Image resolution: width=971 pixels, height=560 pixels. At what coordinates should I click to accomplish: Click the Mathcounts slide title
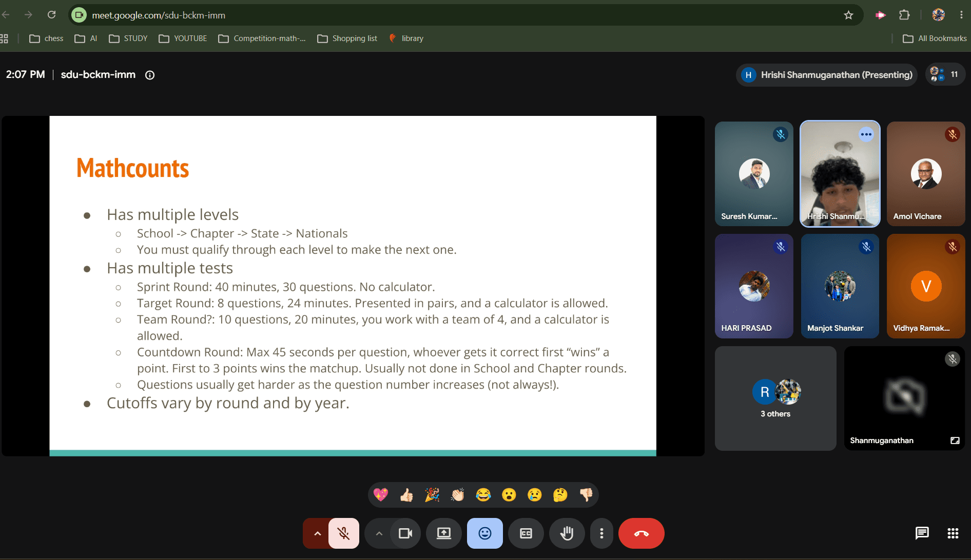point(133,168)
